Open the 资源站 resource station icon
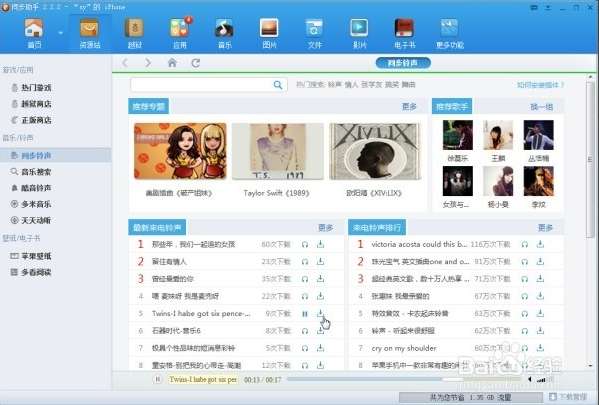Image resolution: width=599 pixels, height=405 pixels. pos(89,34)
